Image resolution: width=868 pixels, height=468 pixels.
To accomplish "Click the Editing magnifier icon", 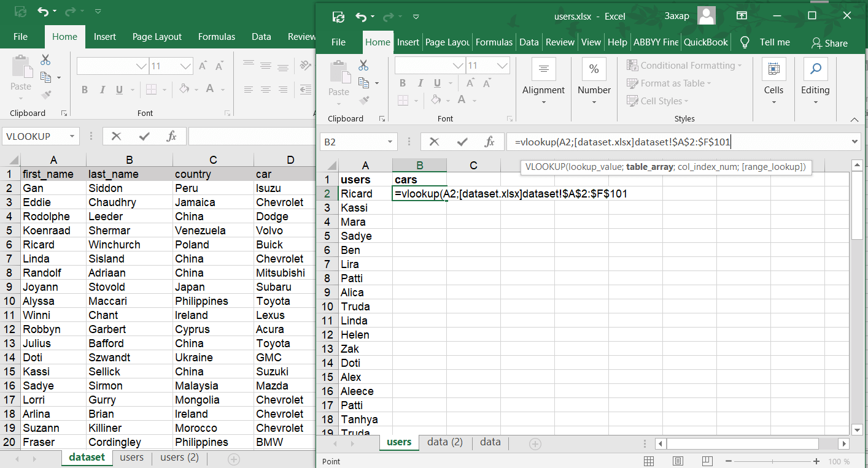I will pyautogui.click(x=815, y=69).
